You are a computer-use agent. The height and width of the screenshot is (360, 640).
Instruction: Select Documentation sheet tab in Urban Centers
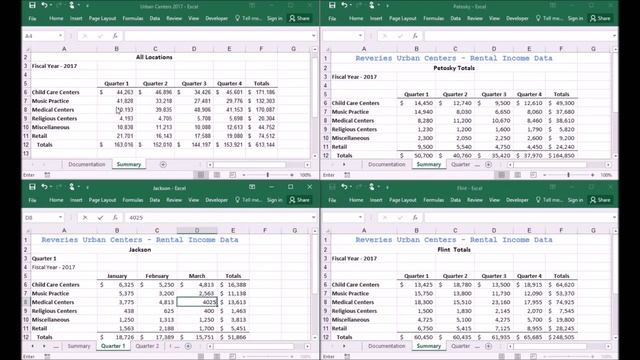(x=87, y=164)
